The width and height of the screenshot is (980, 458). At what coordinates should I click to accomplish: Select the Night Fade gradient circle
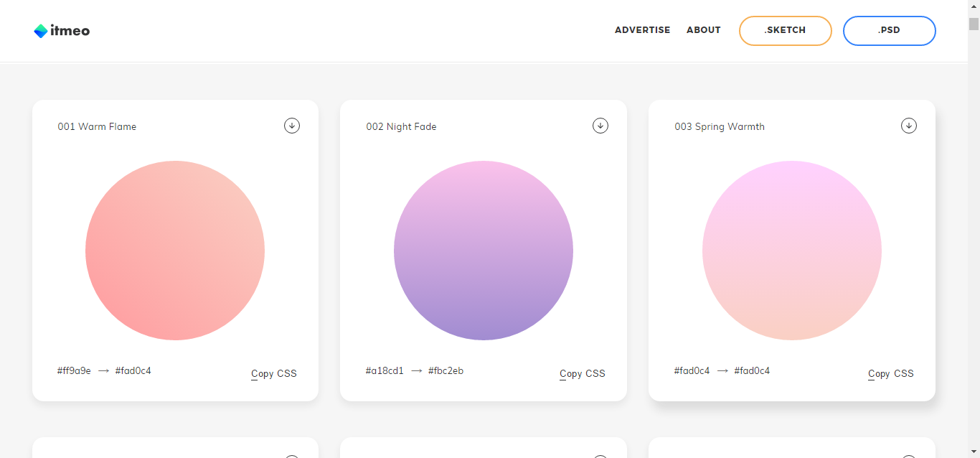tap(484, 251)
